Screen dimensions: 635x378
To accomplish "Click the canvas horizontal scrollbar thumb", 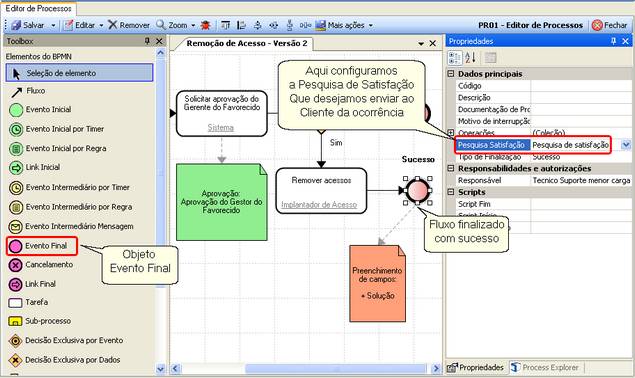I will [335, 369].
